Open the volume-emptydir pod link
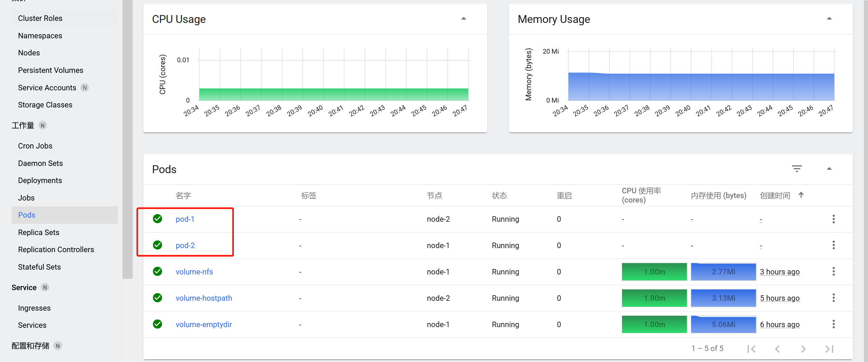Viewport: 868px width, 362px height. coord(204,324)
